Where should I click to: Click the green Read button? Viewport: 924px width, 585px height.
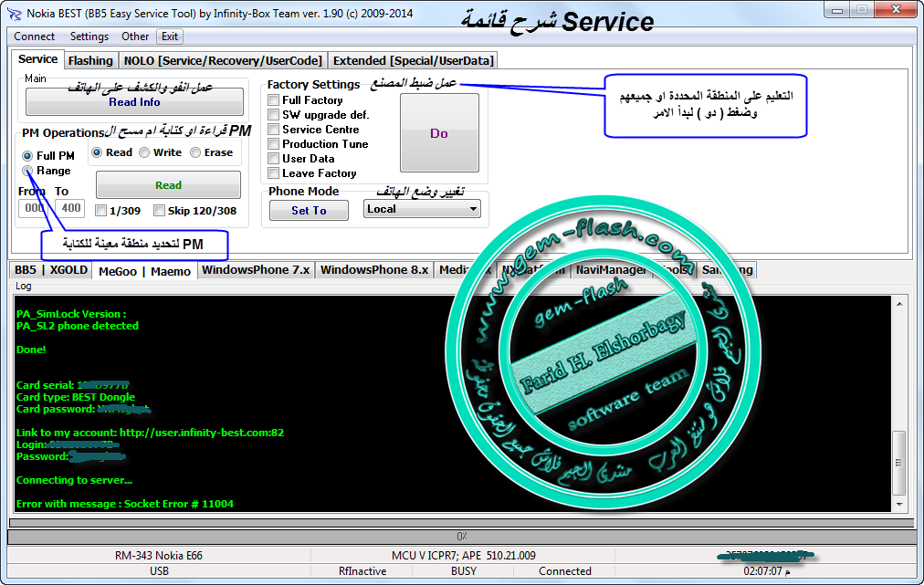(x=168, y=185)
